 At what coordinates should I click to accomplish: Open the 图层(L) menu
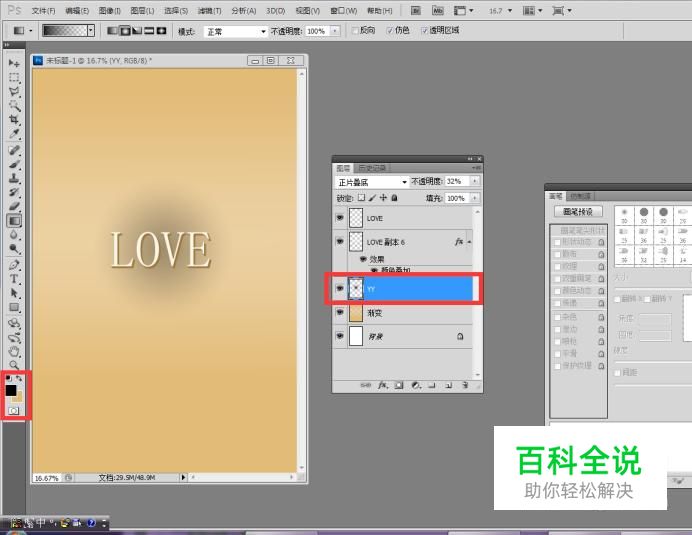[x=143, y=11]
